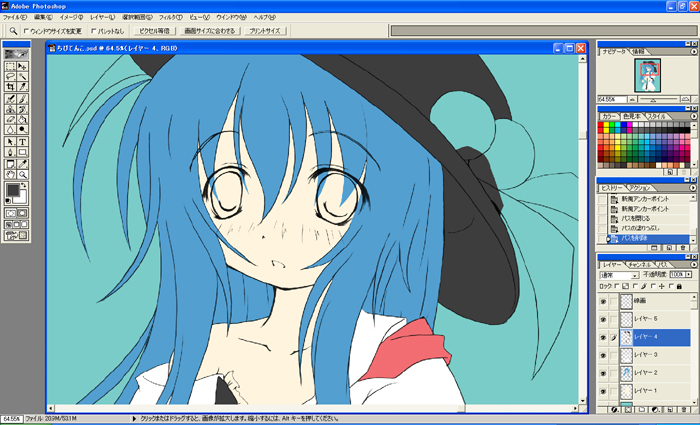Open the イメージ menu

71,17
